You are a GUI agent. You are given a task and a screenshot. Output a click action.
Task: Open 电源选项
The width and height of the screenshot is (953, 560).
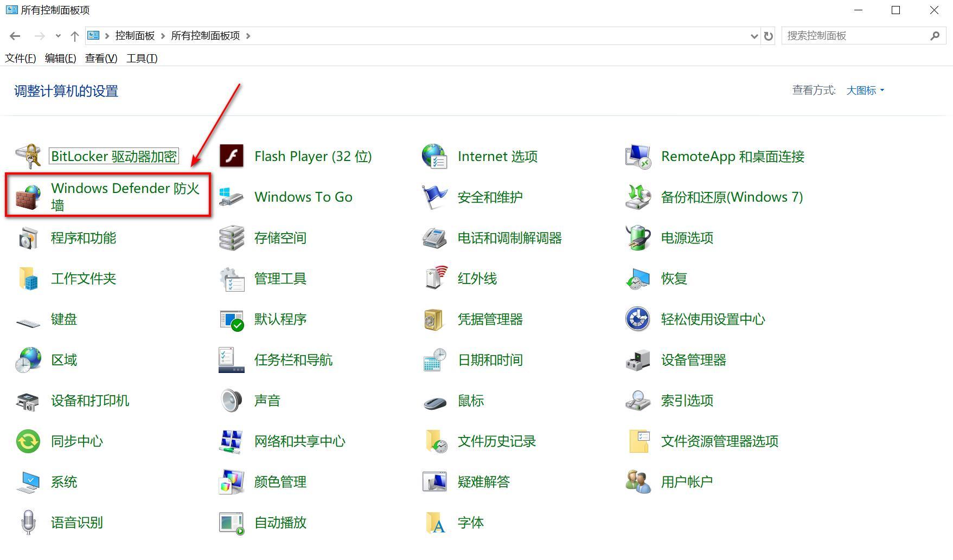coord(687,237)
